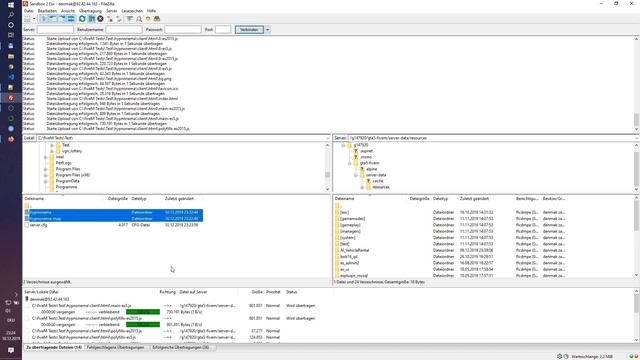Click the file search magnifier toolbar icon
The image size is (640, 360).
(139, 19)
